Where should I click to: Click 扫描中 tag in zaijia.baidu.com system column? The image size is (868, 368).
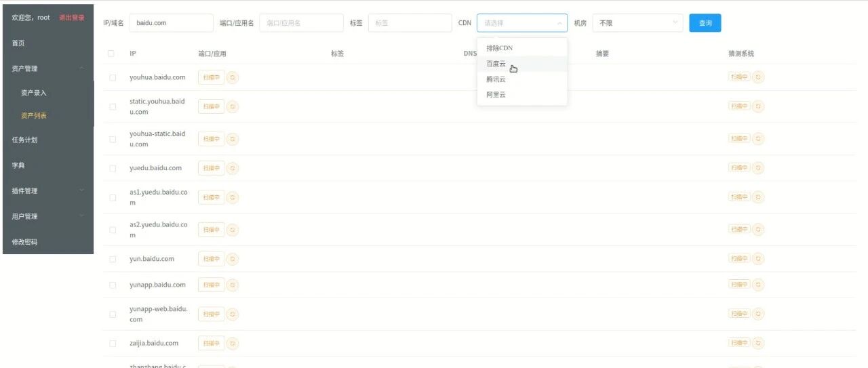(x=739, y=342)
